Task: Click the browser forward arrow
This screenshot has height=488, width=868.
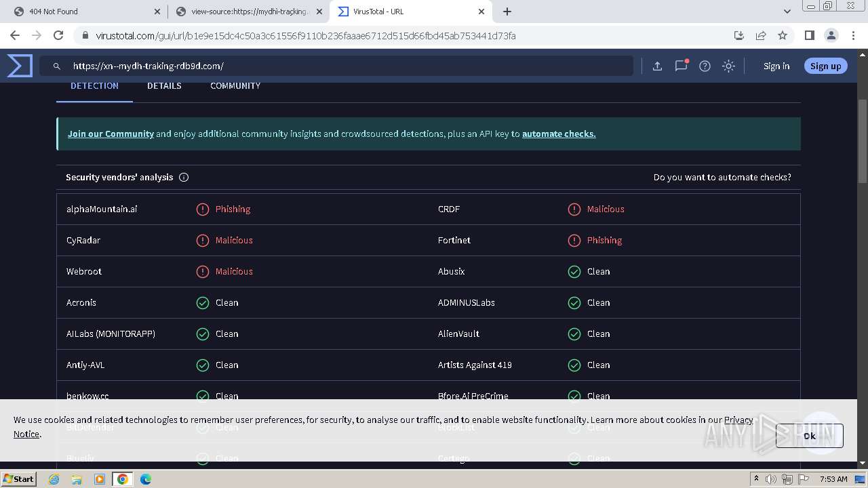Action: [x=37, y=35]
